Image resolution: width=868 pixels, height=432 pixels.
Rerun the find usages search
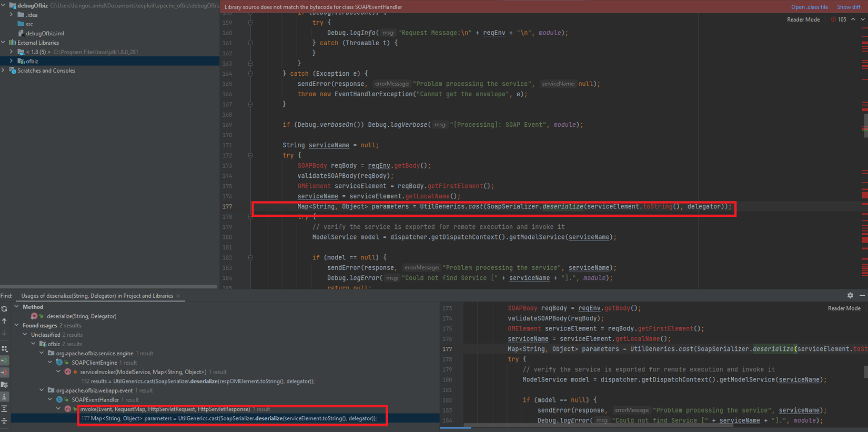4,309
